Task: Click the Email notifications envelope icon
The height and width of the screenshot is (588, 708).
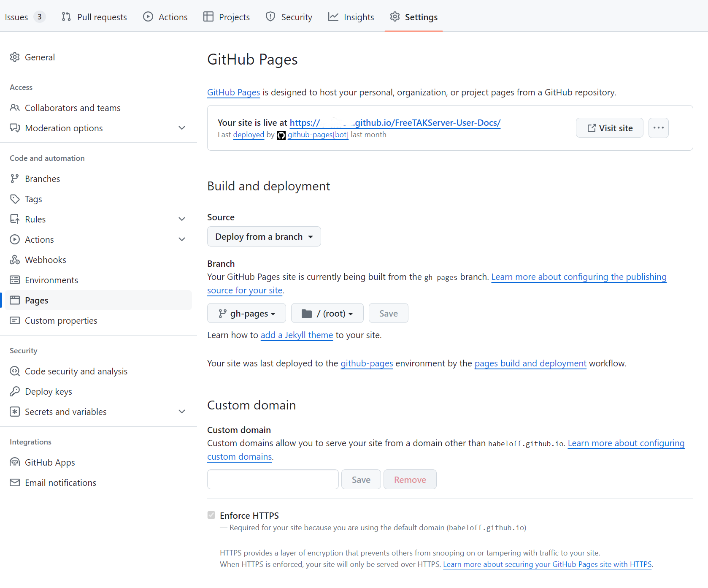Action: (x=15, y=482)
